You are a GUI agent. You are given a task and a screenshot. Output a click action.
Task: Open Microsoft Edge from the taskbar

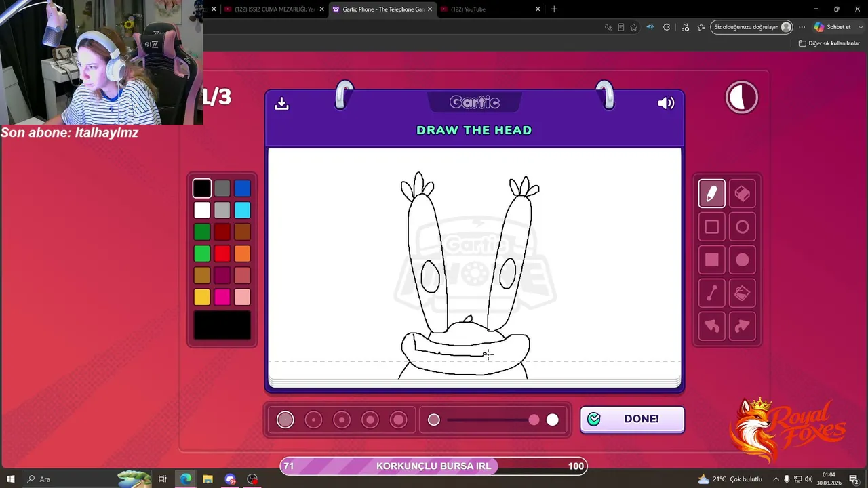185,479
